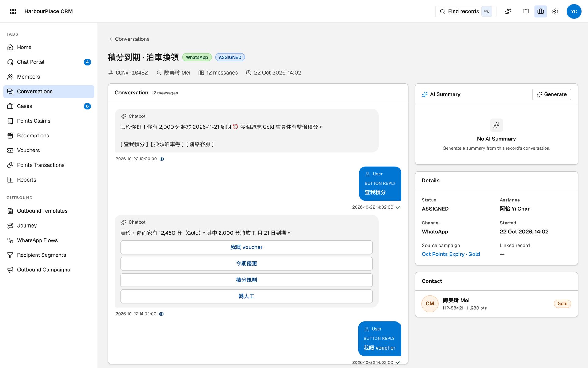Open the settings gear icon
This screenshot has height=368, width=588.
555,11
